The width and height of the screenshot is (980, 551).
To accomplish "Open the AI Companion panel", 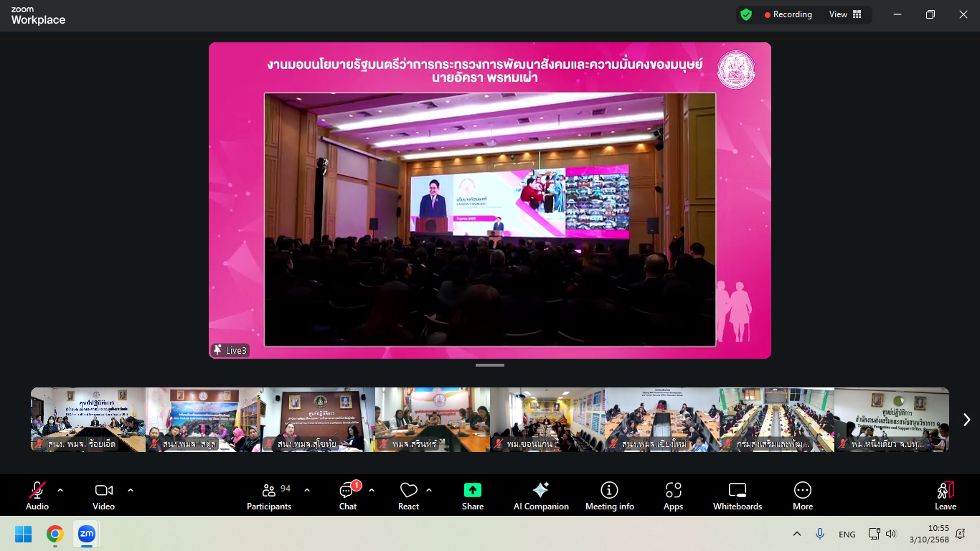I will (x=541, y=496).
